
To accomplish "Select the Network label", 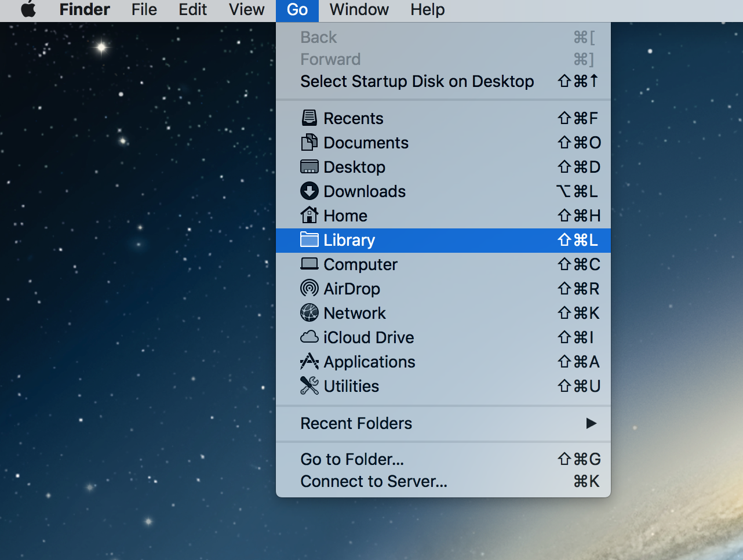I will [x=355, y=313].
